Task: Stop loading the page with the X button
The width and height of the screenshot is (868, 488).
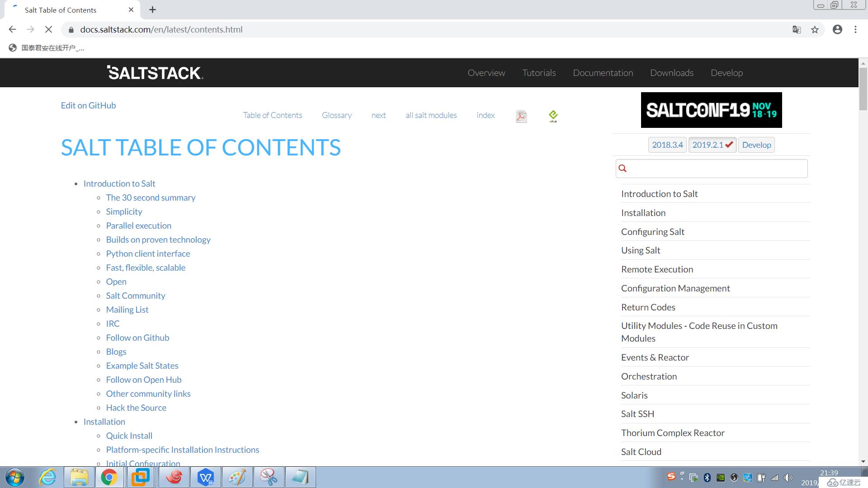Action: coord(48,29)
